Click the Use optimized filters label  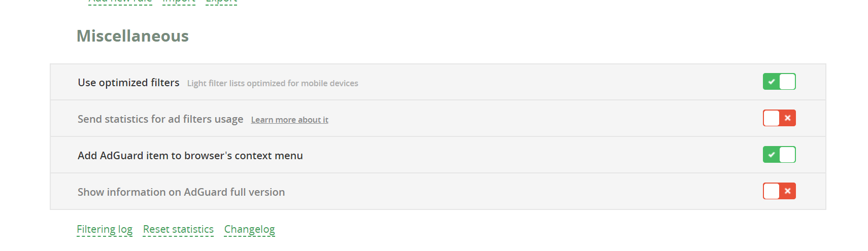(x=128, y=83)
